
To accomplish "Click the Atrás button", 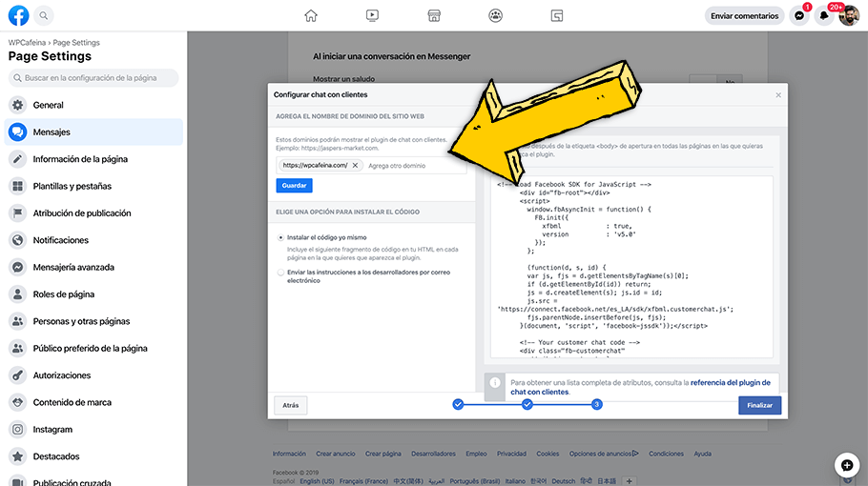I will 291,405.
